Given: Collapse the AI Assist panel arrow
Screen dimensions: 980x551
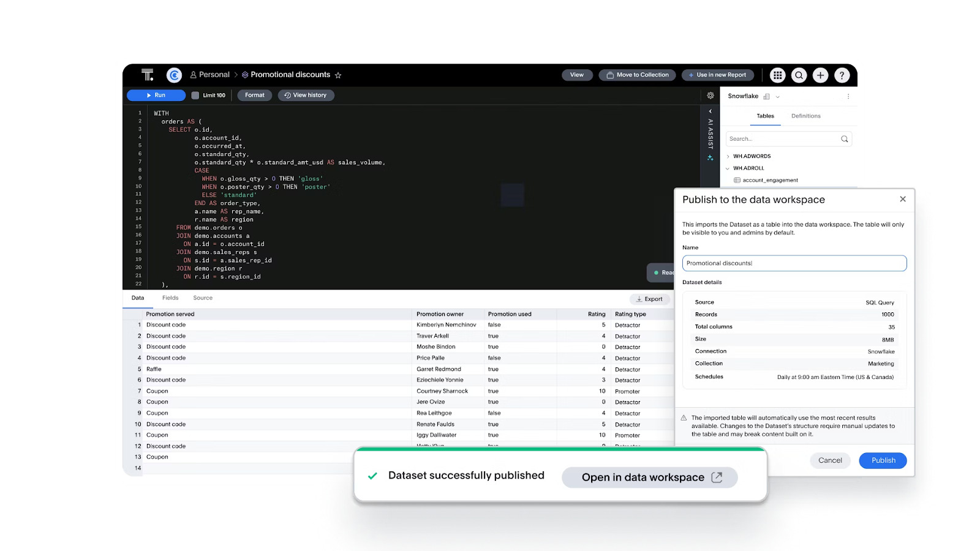Looking at the screenshot, I should click(710, 111).
